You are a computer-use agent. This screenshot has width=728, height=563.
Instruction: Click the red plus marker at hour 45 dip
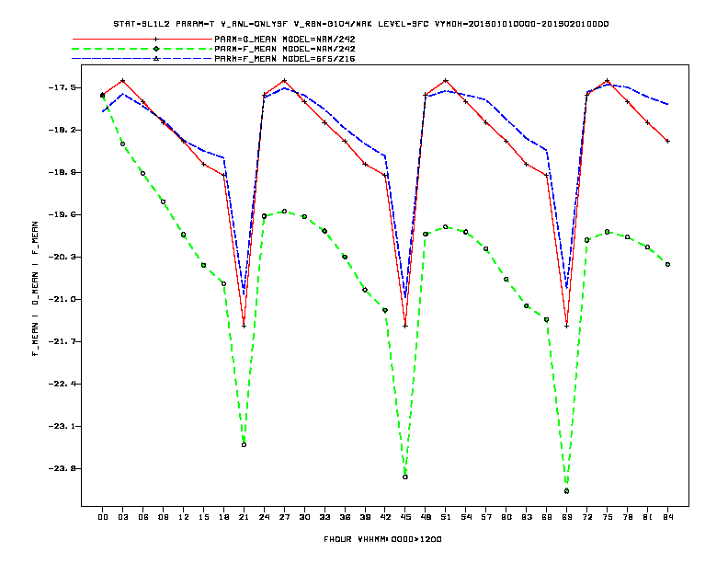click(405, 326)
